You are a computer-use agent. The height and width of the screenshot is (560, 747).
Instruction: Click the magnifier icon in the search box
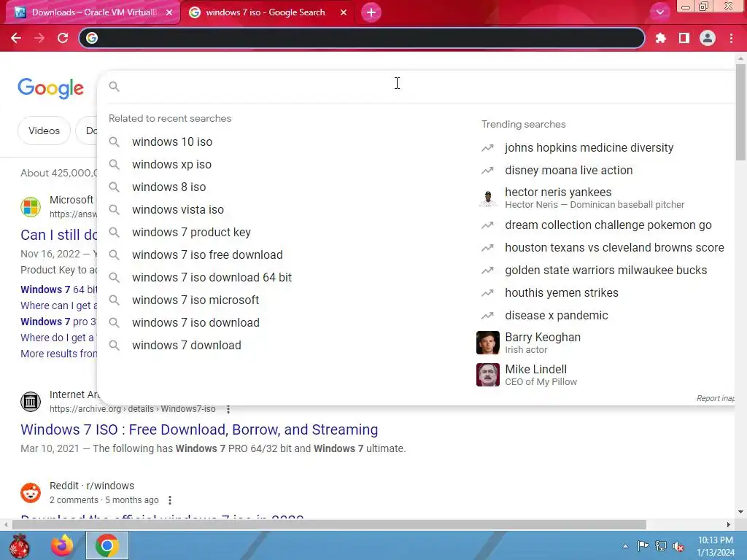pyautogui.click(x=114, y=86)
